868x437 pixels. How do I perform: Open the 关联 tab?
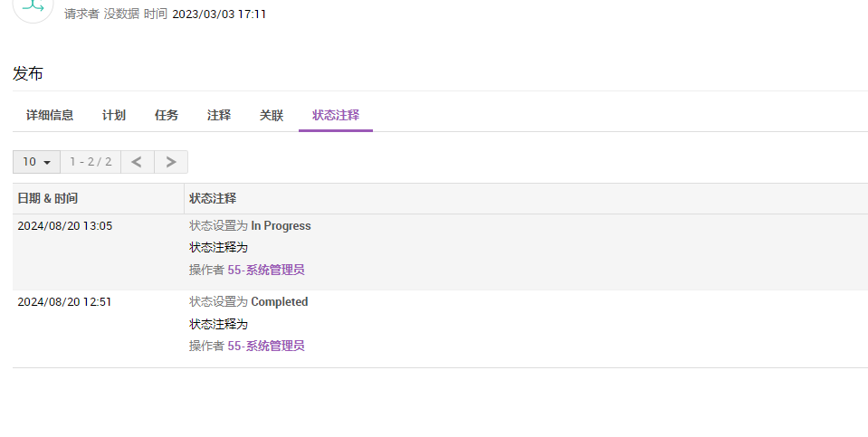[x=272, y=115]
